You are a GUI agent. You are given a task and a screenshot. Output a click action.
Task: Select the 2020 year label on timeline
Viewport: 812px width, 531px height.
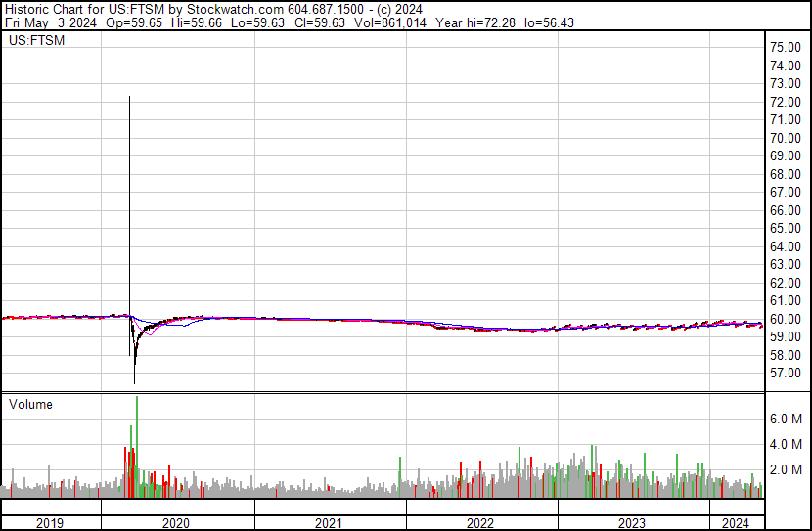[x=177, y=523]
